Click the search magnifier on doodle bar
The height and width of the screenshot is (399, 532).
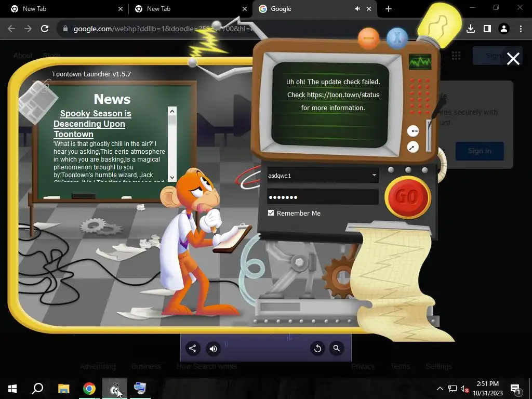pyautogui.click(x=337, y=349)
